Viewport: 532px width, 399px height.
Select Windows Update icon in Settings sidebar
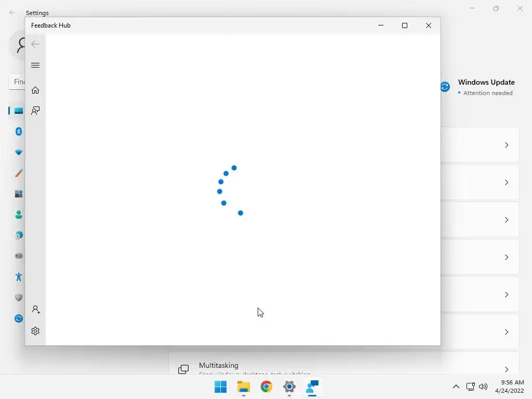pyautogui.click(x=19, y=318)
